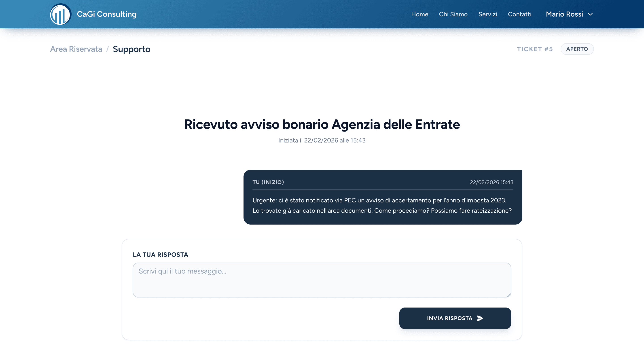Click the textarea resize handle corner

(x=508, y=295)
